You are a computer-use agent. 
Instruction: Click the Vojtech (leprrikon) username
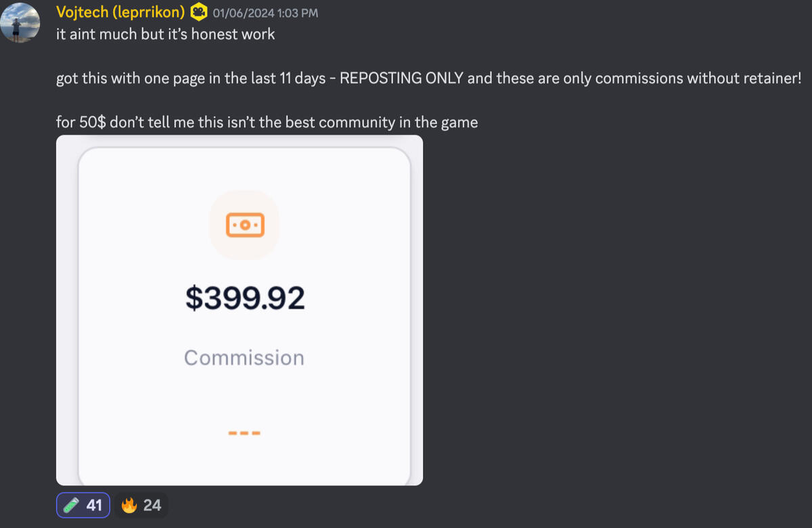120,12
